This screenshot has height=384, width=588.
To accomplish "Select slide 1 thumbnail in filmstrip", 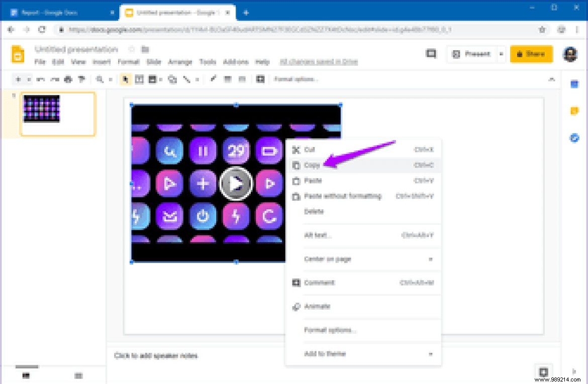I will click(57, 113).
